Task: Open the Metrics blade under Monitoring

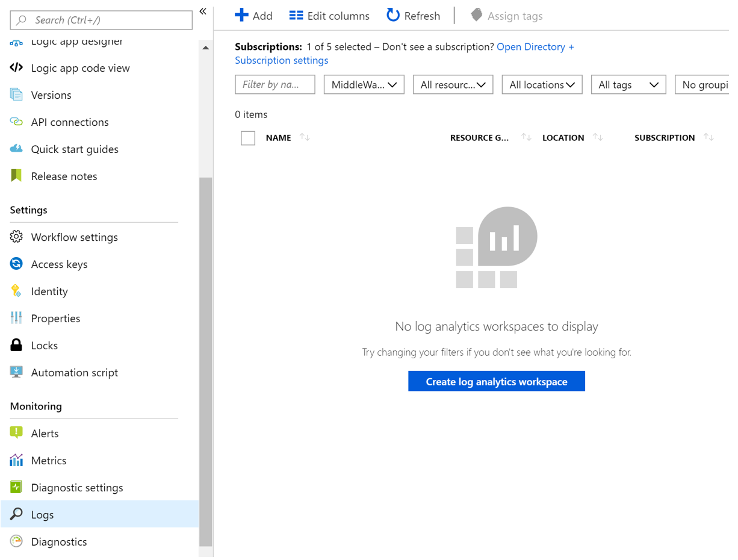Action: 49,460
